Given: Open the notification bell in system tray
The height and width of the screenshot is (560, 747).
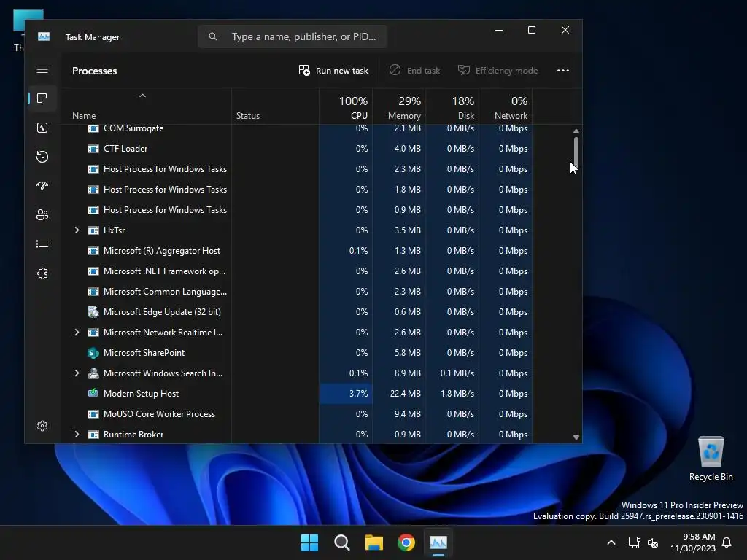Looking at the screenshot, I should (727, 542).
